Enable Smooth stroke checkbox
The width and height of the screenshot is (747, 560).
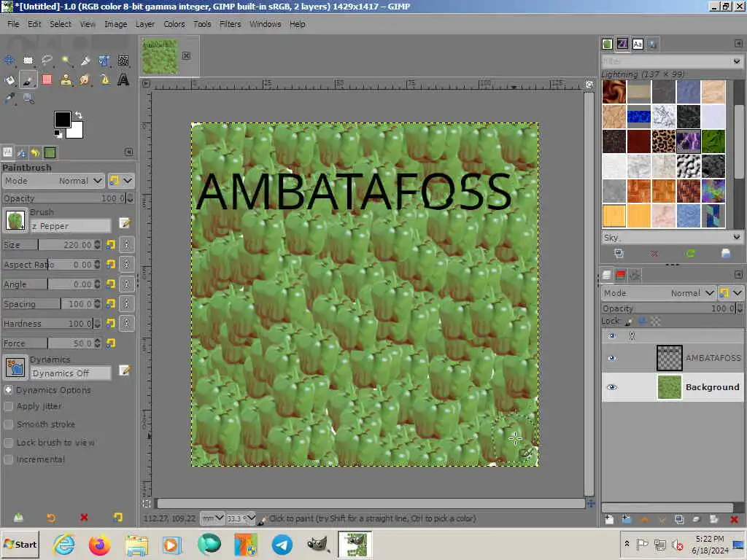tap(9, 424)
